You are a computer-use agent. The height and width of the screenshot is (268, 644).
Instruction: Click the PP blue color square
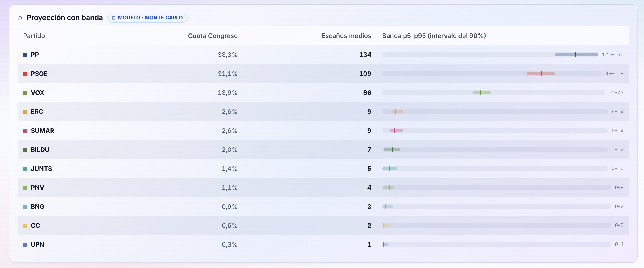point(25,55)
